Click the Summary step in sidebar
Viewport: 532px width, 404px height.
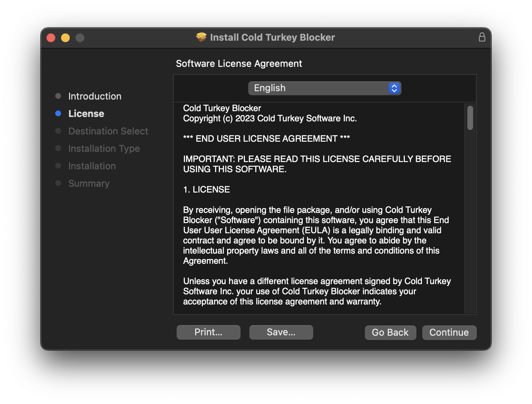(89, 183)
